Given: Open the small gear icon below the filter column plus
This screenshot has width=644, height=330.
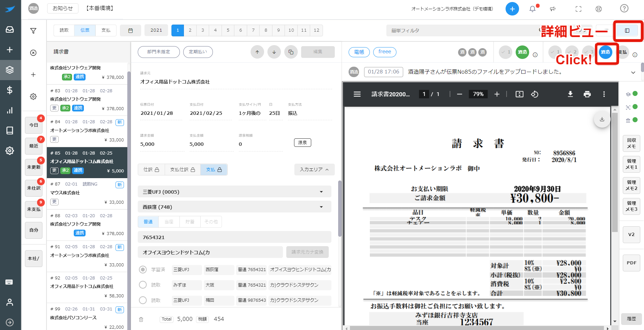Looking at the screenshot, I should pyautogui.click(x=33, y=97).
